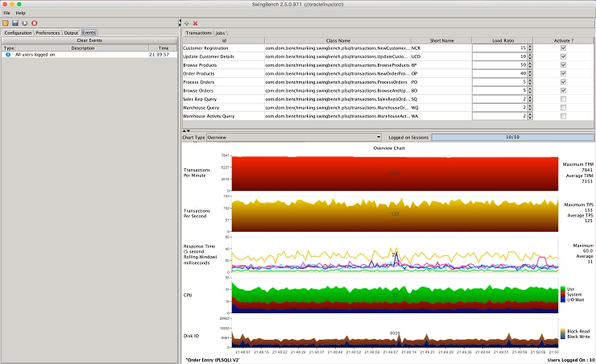Viewport: 596px width, 364px height.
Task: Sort the table by Load Ratio column header
Action: click(502, 39)
